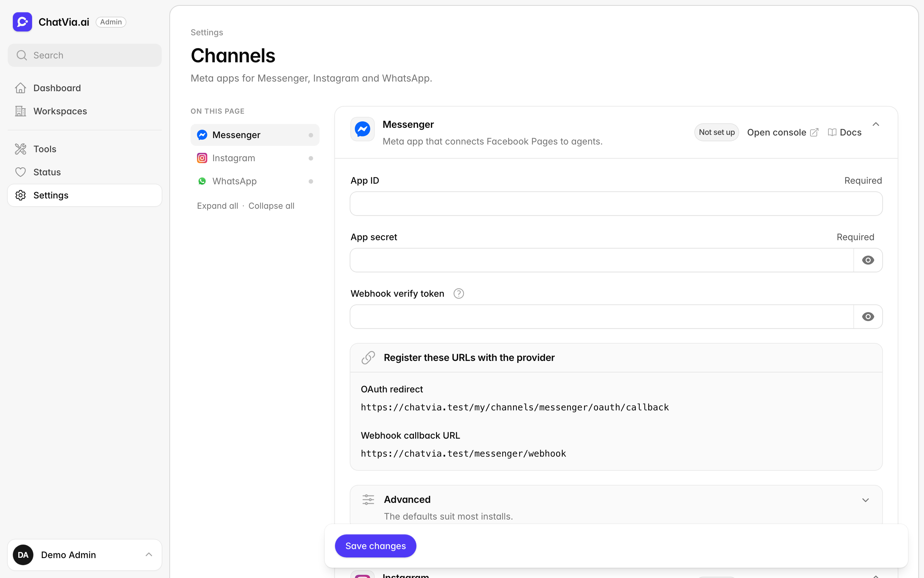Viewport: 924px width, 578px height.
Task: Click the DA avatar
Action: (23, 555)
